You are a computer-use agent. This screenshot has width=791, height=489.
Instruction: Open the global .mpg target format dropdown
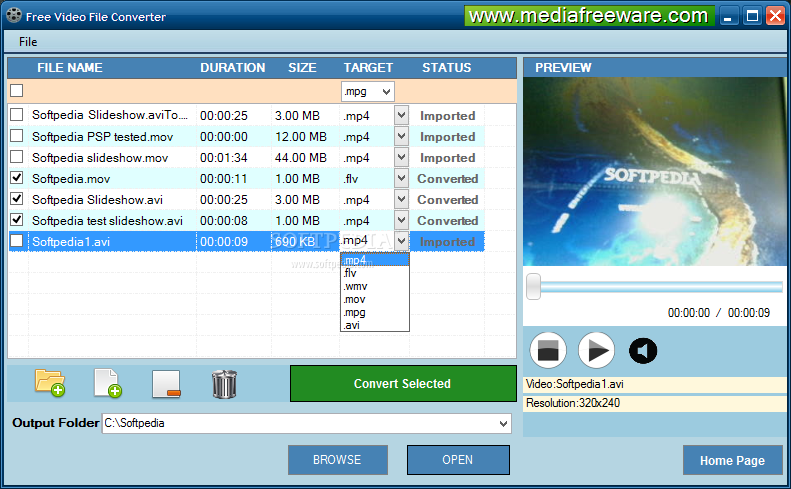(386, 92)
